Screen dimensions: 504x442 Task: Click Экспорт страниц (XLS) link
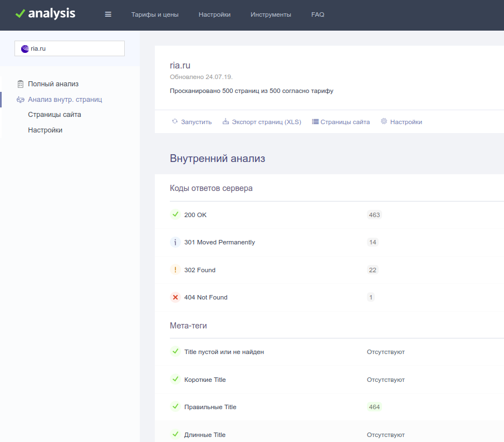tap(266, 122)
